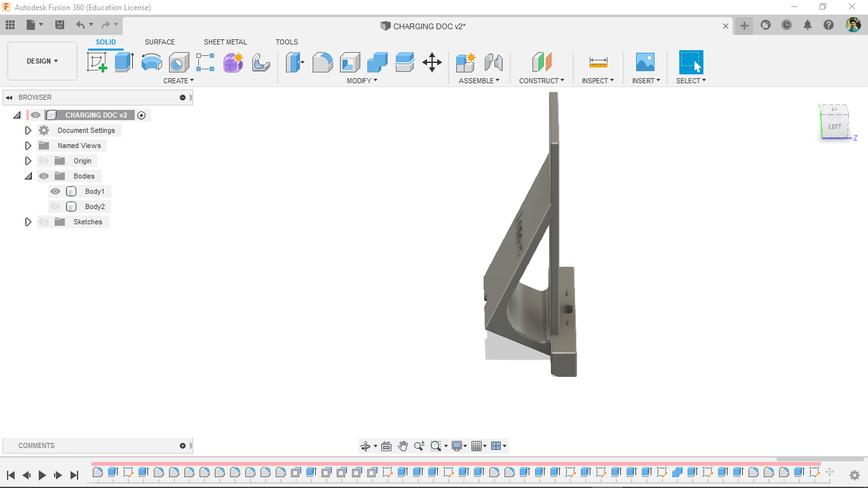Switch to the SHEET METAL tab
The image size is (868, 488).
pos(226,42)
